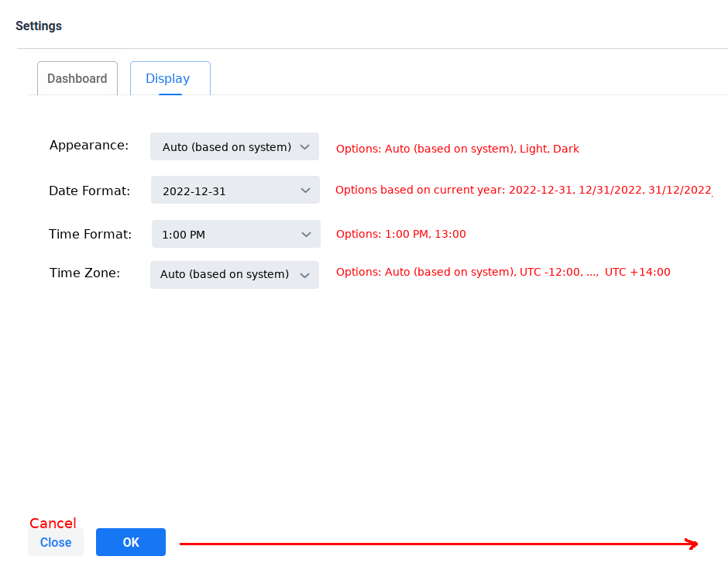This screenshot has height=570, width=728.
Task: Click the chevron arrow in Date Format dropdown
Action: tap(304, 191)
